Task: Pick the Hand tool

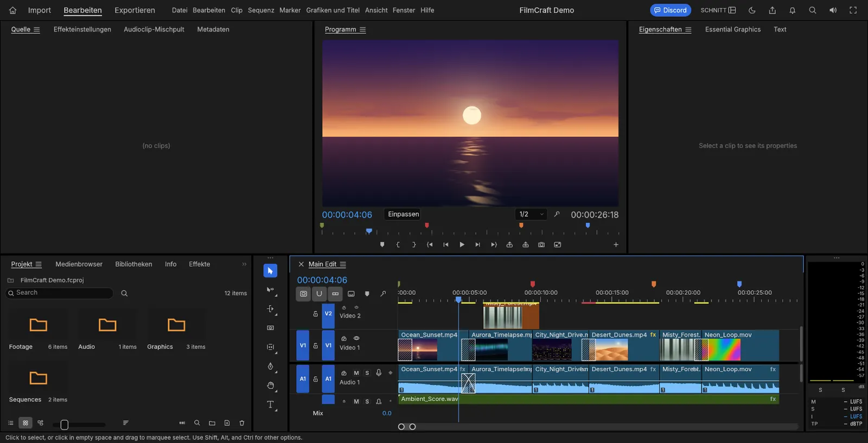Action: pos(270,385)
